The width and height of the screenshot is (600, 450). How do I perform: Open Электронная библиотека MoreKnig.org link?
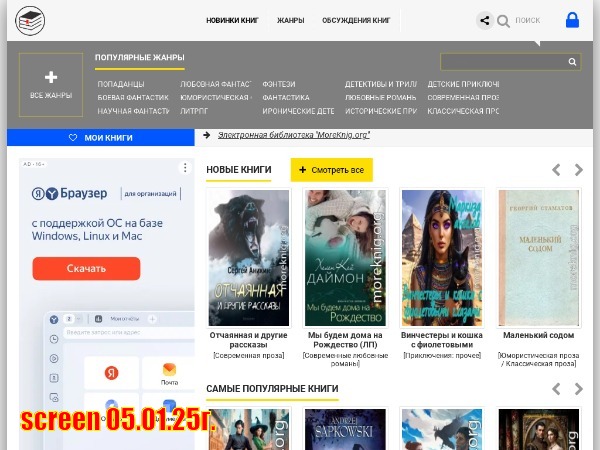click(x=293, y=135)
